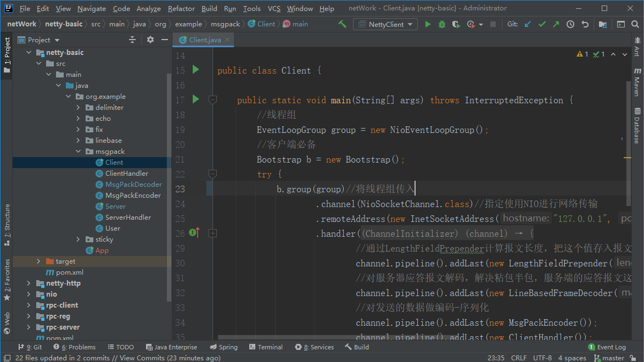Run Client class from gutter line 15
644x362 pixels.
point(196,69)
